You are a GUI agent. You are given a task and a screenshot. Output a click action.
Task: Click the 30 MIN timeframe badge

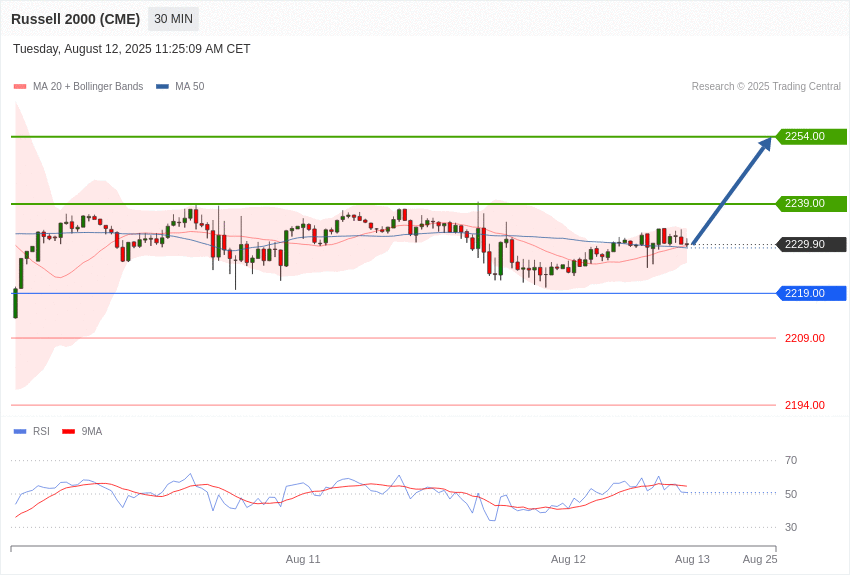pos(173,19)
